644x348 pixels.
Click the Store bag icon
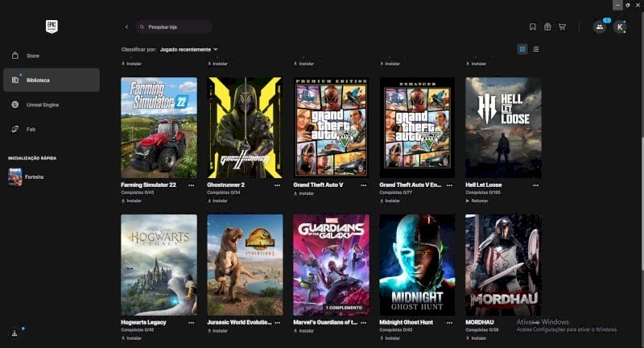tap(15, 56)
